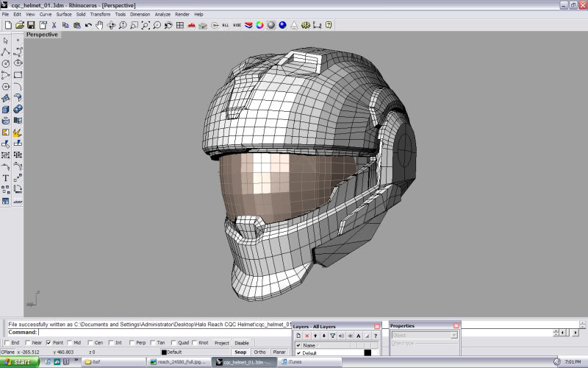The image size is (588, 368).
Task: Select the Rectangle tool
Action: click(18, 75)
